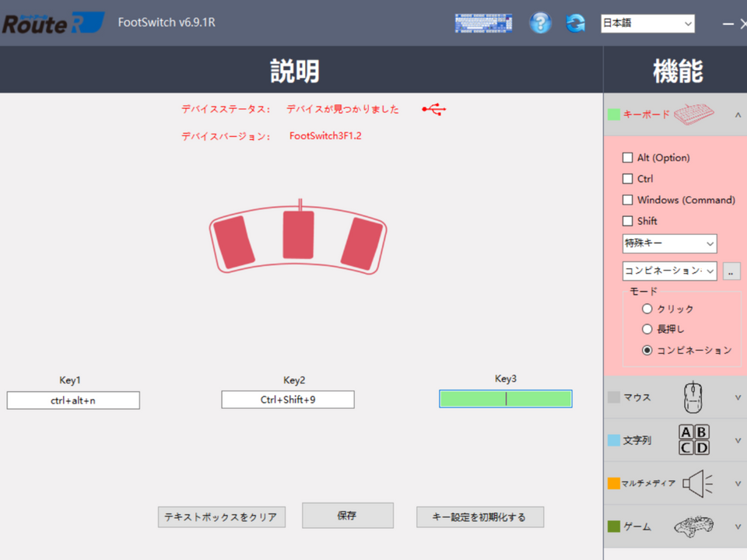Click the red keyboard illustration icon

693,114
